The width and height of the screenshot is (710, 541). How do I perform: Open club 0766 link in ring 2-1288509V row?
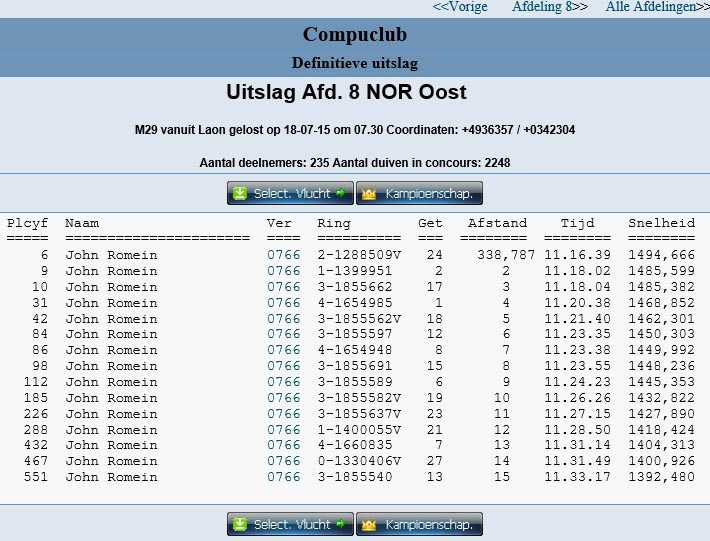coord(283,255)
